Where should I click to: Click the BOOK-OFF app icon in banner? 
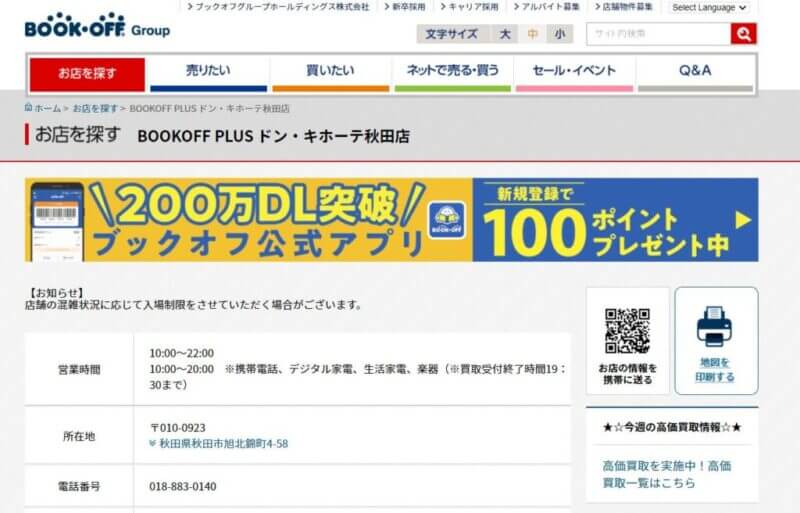click(x=447, y=220)
